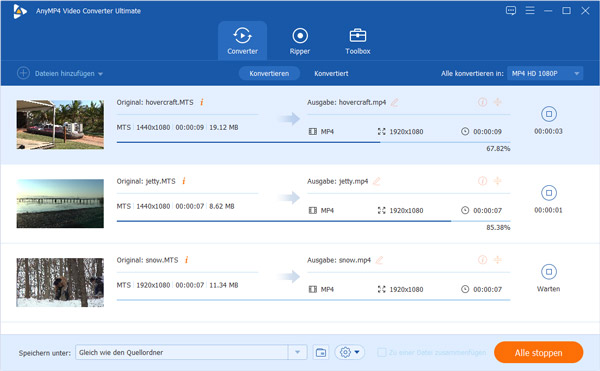This screenshot has height=371, width=600.
Task: Click the enhance sparkle icon for snow.mp4
Action: [497, 260]
